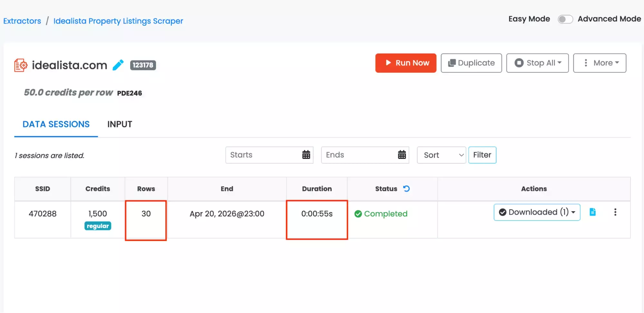Click the 123178 extractor ID badge
The height and width of the screenshot is (313, 644).
tap(143, 65)
